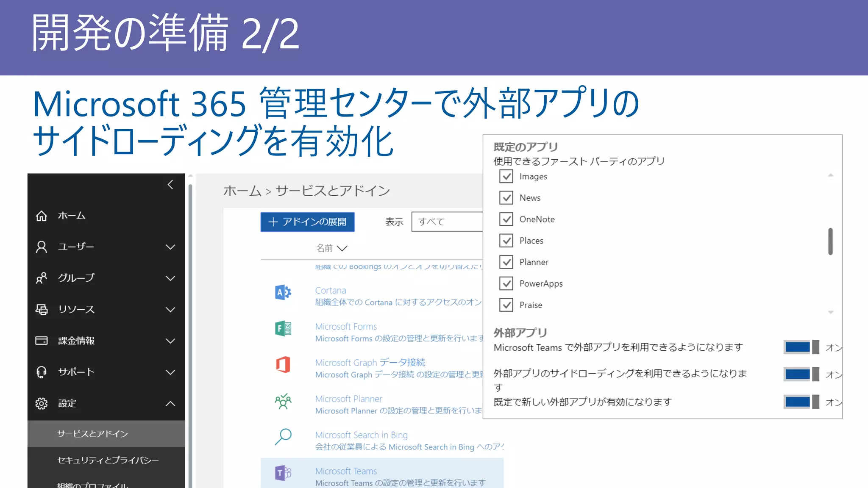Open 設定 in the sidebar
This screenshot has height=488, width=868.
[67, 403]
